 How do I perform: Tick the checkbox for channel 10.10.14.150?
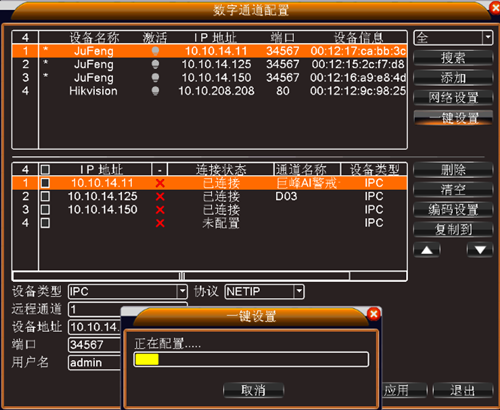(45, 210)
